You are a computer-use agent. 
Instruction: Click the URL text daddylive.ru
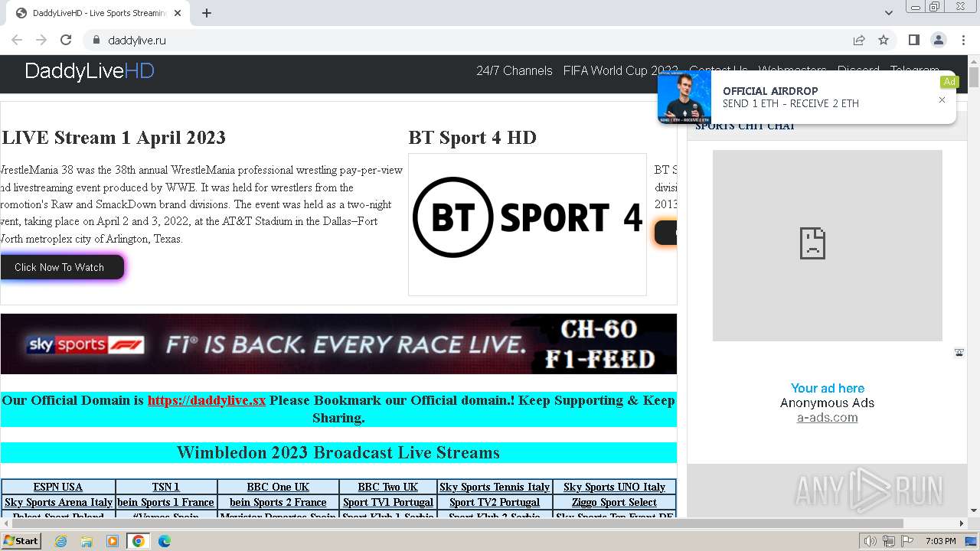137,40
